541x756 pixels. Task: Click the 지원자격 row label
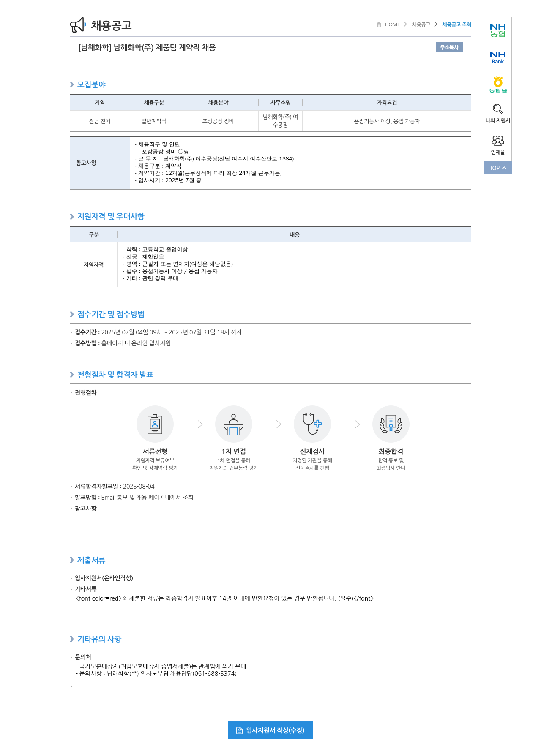click(94, 265)
